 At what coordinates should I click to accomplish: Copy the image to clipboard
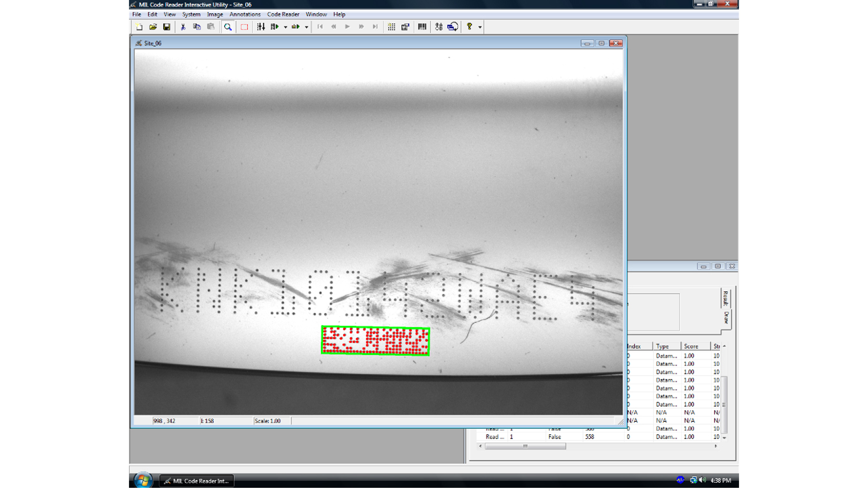coord(197,27)
